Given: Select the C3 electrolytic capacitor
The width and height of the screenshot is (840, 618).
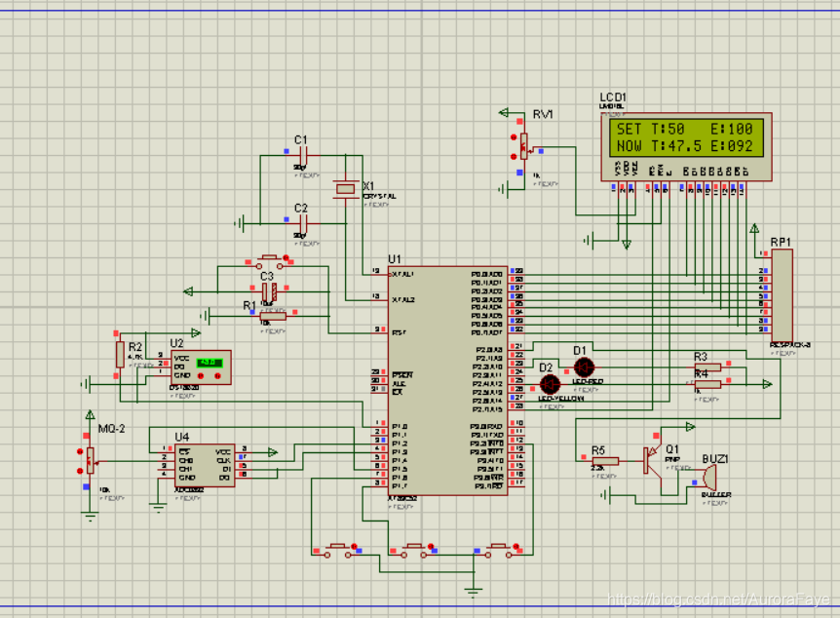Looking at the screenshot, I should (269, 292).
